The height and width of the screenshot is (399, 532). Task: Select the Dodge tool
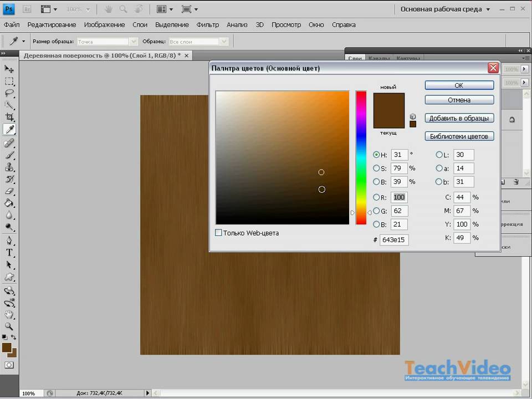tap(9, 227)
